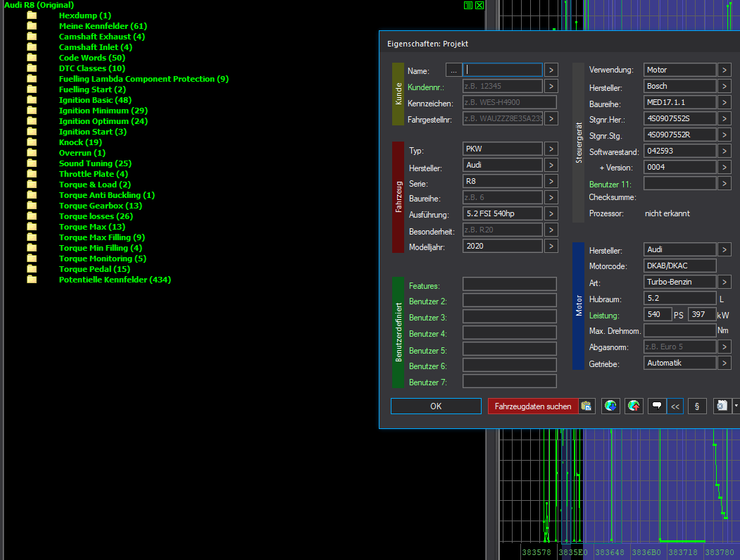Click the folder icon next to Ignition Start (3)
740x560 pixels.
(x=32, y=131)
